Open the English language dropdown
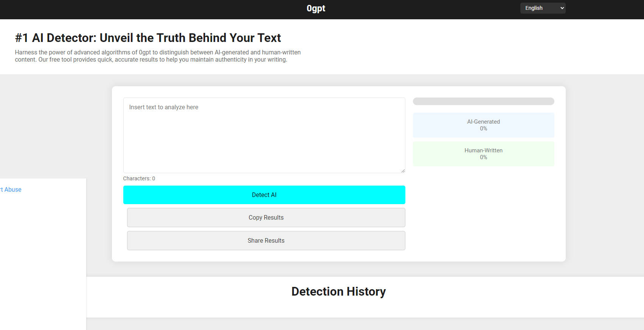The height and width of the screenshot is (330, 644). (x=543, y=8)
